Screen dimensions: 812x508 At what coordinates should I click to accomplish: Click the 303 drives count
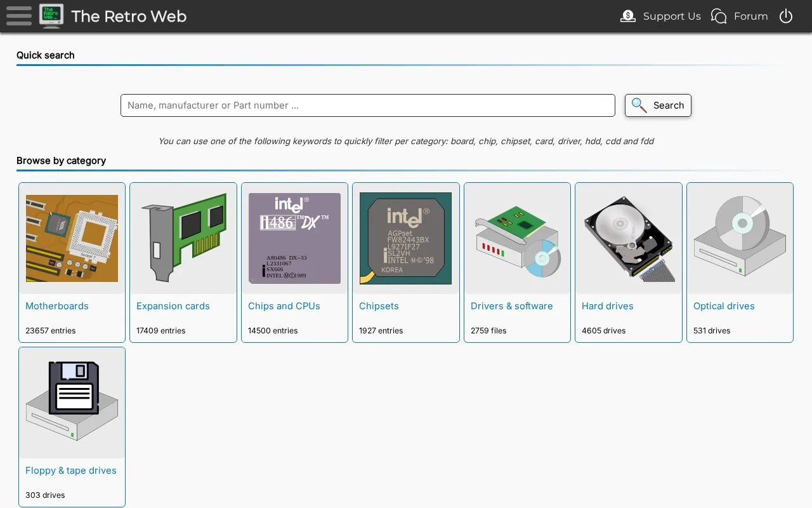tap(45, 495)
